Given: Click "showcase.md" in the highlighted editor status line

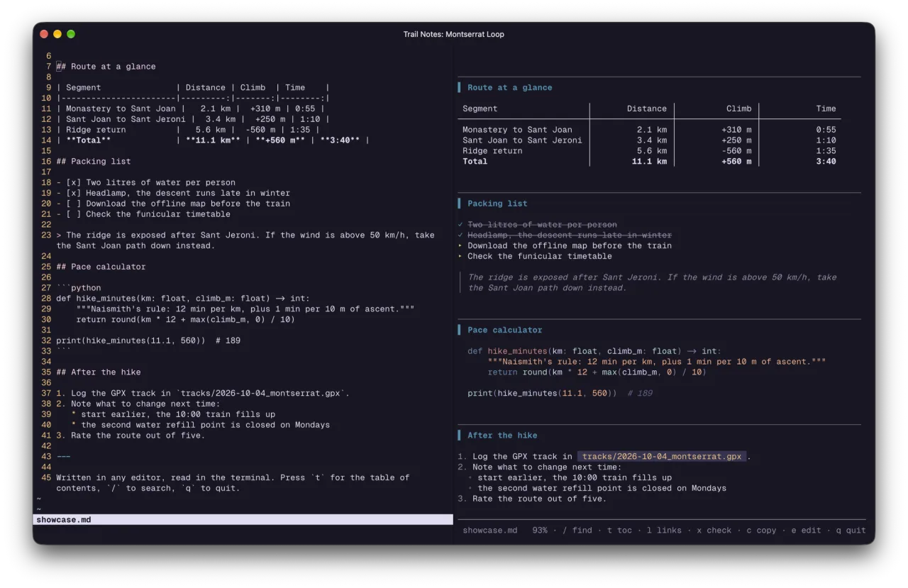Looking at the screenshot, I should 63,520.
